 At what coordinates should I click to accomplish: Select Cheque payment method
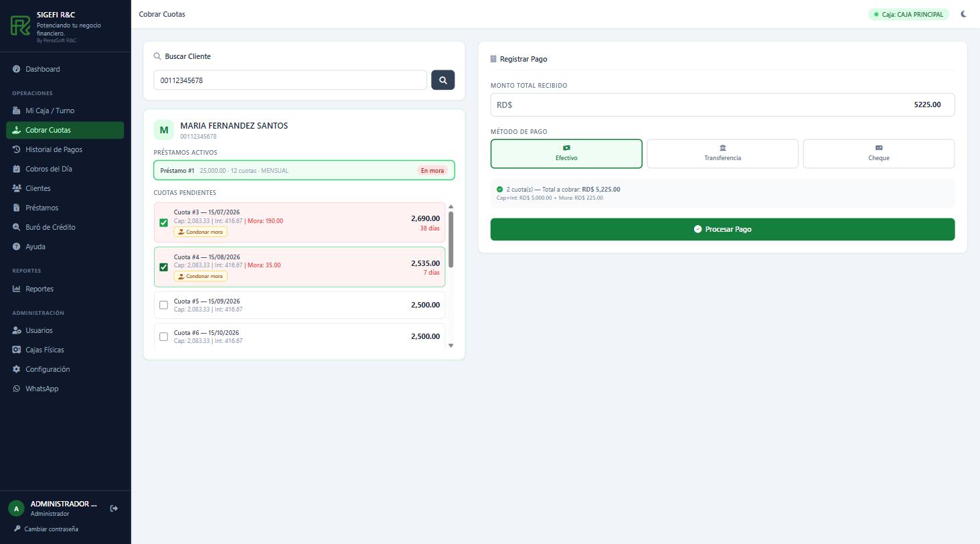pos(878,153)
